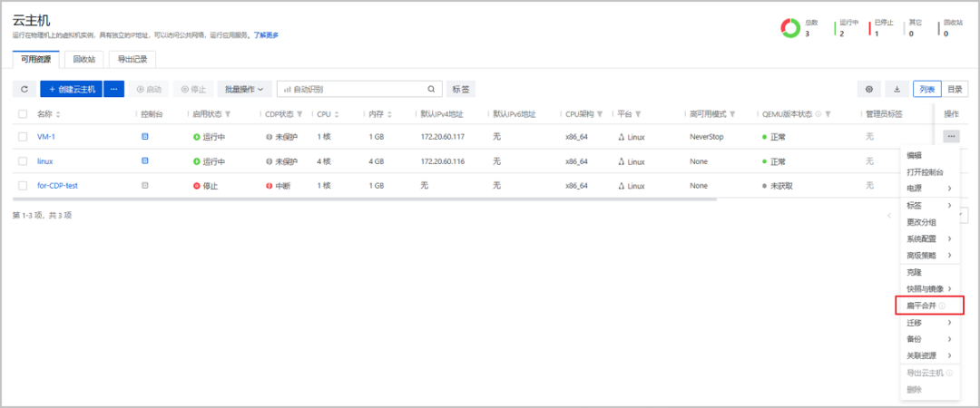Switch to the 回收站 tab

point(83,59)
